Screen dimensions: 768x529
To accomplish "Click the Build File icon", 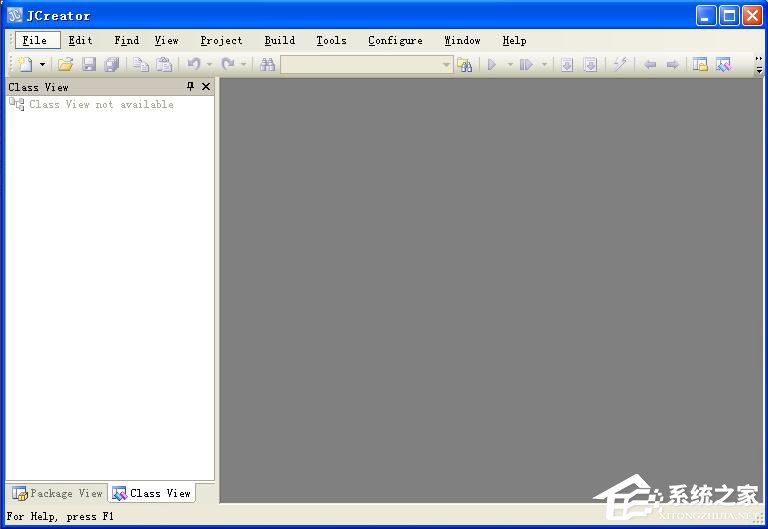I will (591, 64).
